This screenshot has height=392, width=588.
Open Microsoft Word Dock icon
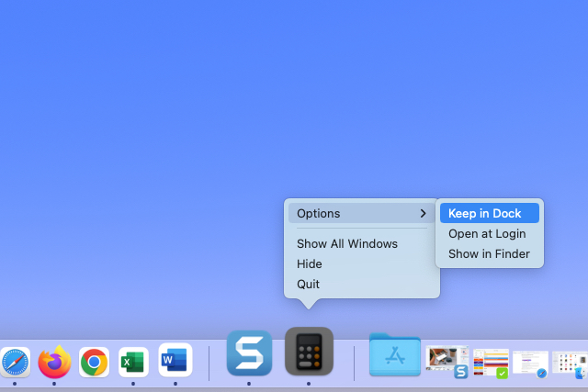pos(175,360)
